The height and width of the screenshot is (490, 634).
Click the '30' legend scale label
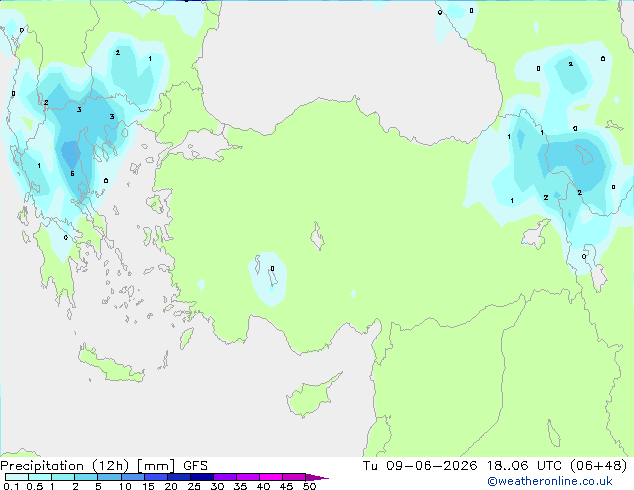217,486
